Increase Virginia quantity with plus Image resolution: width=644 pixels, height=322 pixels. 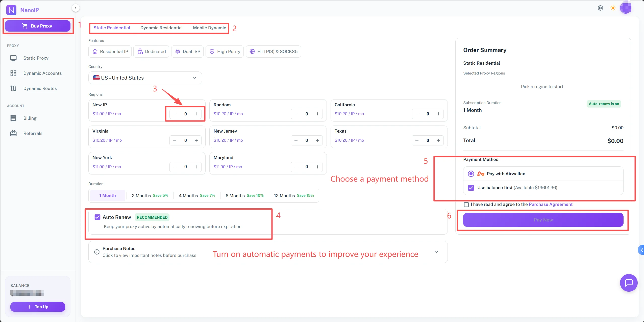pos(196,140)
